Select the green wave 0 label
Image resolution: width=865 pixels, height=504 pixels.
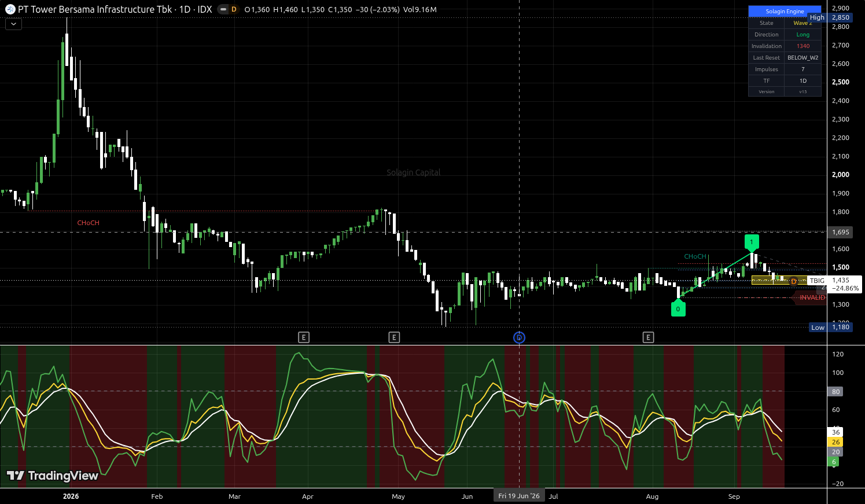[x=678, y=308]
